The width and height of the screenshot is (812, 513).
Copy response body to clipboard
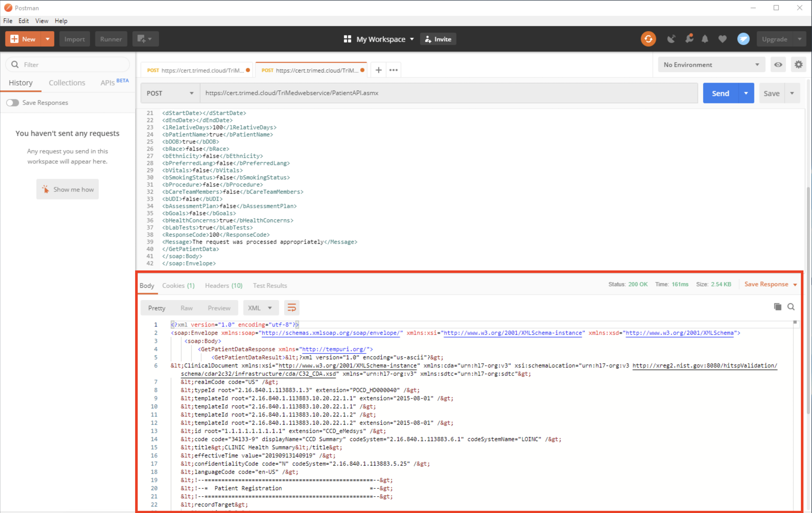pos(777,307)
